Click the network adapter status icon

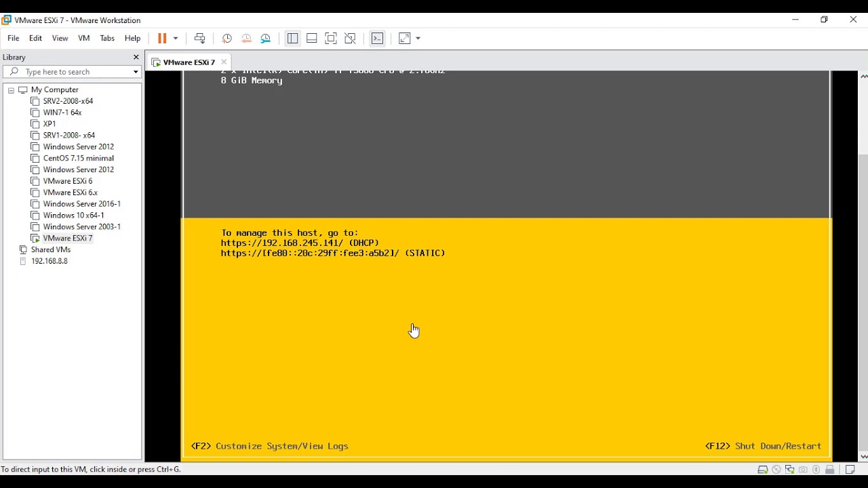click(x=790, y=470)
